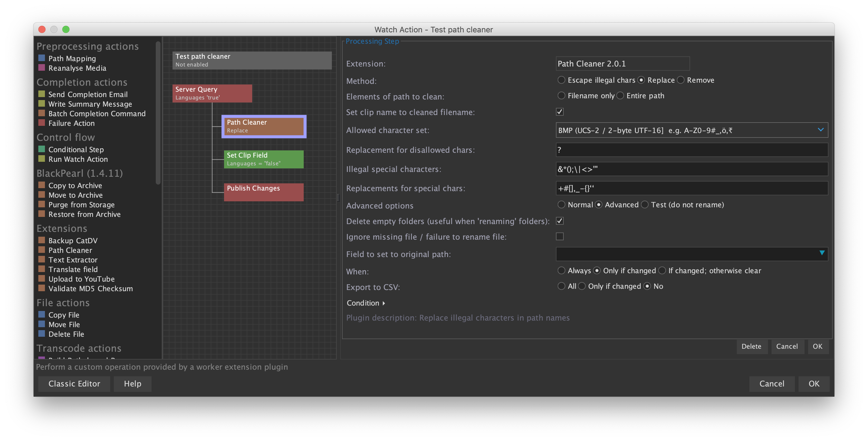Screen dimensions: 868x441
Task: Click the Replacement for disallowed chars field
Action: coord(692,150)
